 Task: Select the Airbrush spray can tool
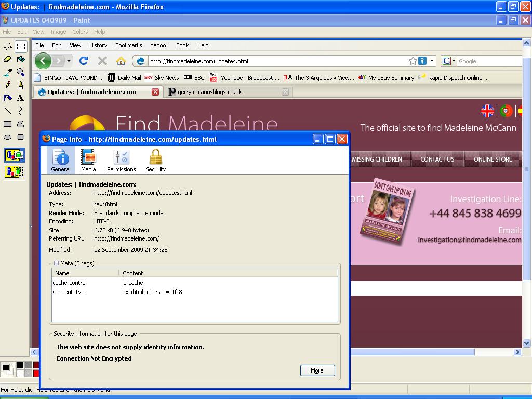click(x=8, y=98)
